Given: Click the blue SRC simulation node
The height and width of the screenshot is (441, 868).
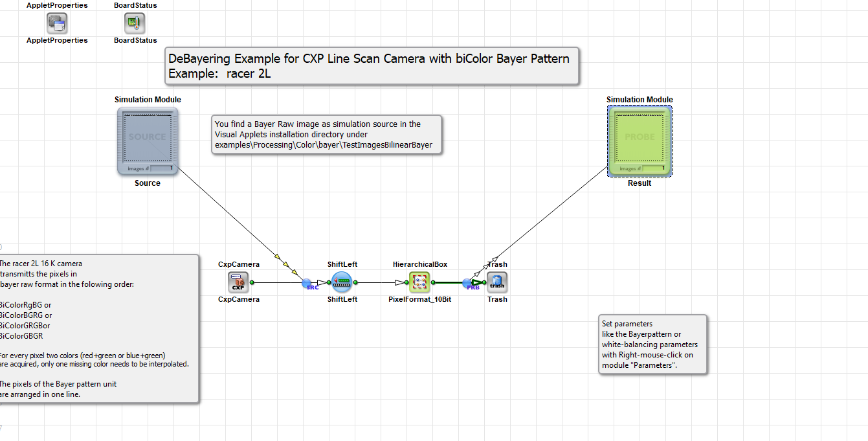Looking at the screenshot, I should [x=307, y=283].
